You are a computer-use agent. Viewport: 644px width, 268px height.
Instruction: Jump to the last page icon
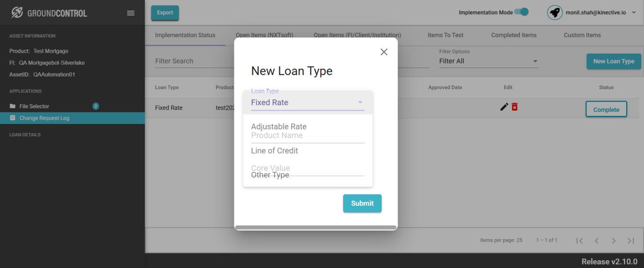(631, 241)
